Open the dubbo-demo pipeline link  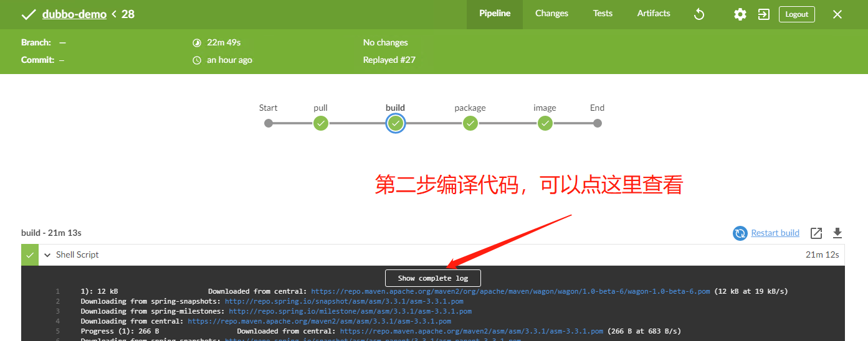coord(74,14)
